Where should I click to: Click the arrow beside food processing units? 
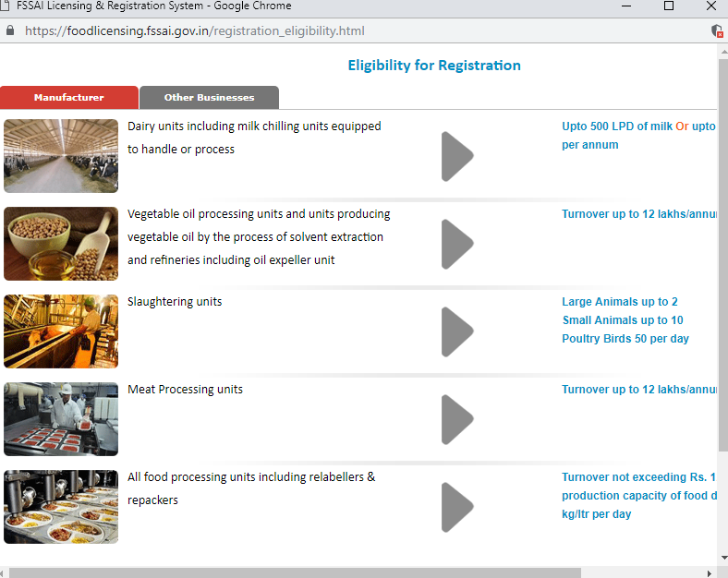pyautogui.click(x=457, y=507)
